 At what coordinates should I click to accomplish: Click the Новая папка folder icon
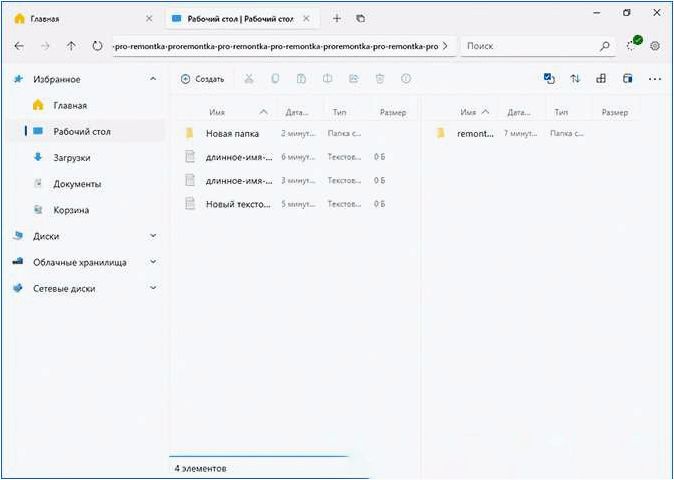pyautogui.click(x=189, y=134)
